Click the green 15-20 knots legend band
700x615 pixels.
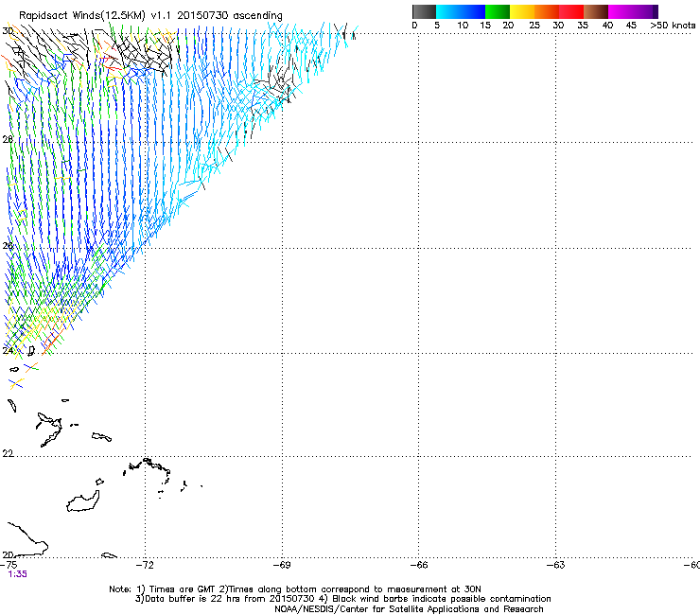(x=498, y=11)
